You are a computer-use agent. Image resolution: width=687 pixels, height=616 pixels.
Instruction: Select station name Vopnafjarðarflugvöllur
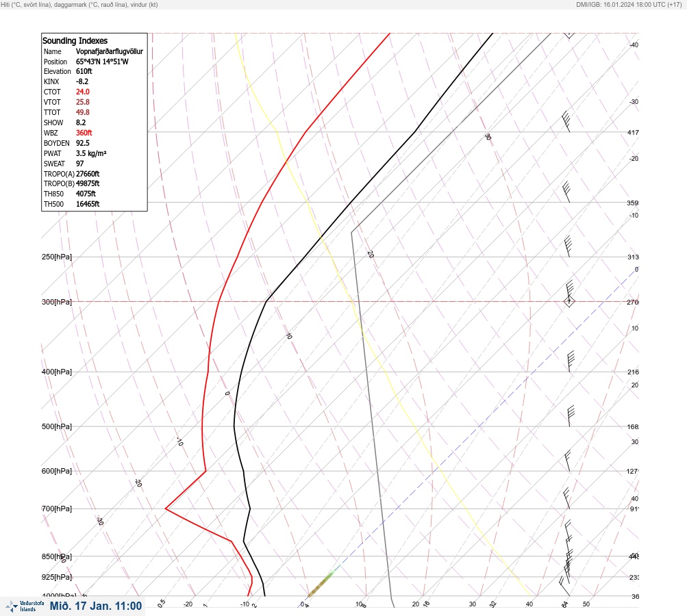[110, 51]
